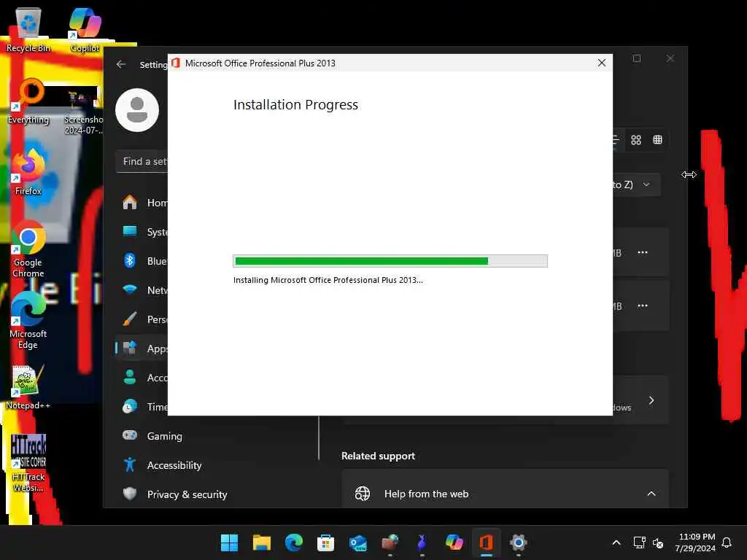Click the Related support heading
Screen dimensions: 747x560
[378, 456]
